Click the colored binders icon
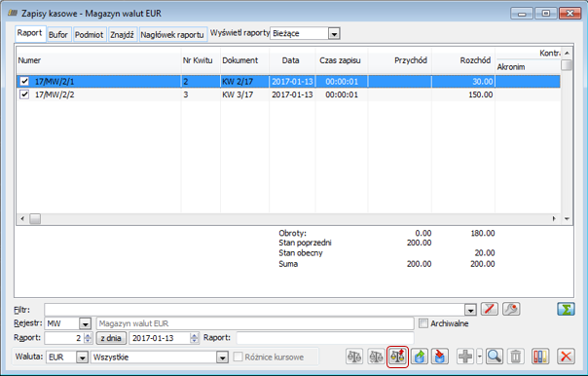 coord(540,357)
